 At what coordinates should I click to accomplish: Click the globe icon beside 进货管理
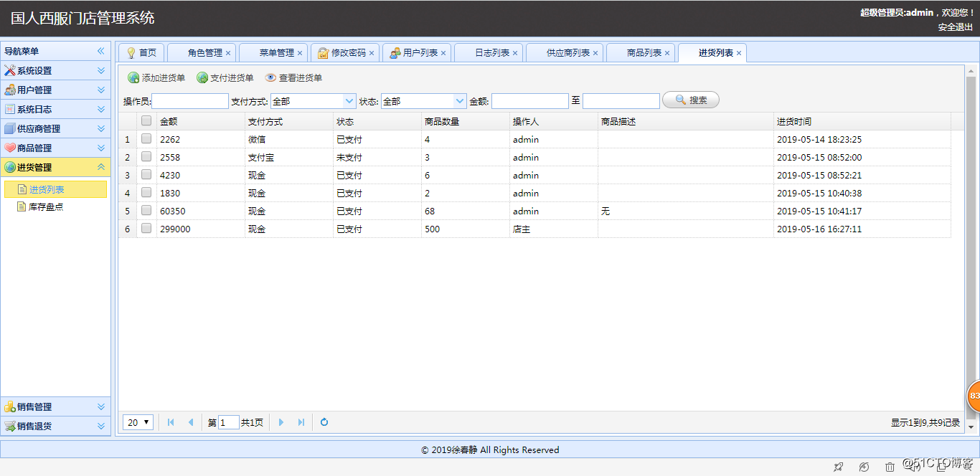coord(10,168)
